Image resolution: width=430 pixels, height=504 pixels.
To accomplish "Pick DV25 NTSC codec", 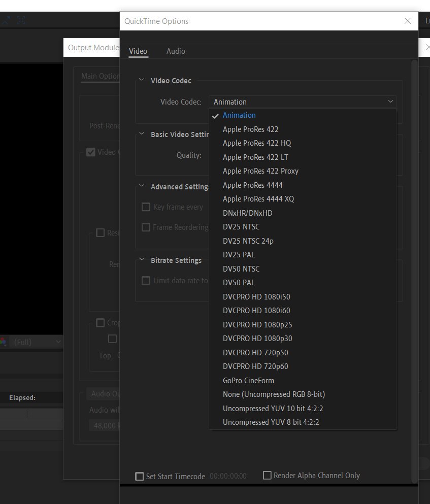I will 303,227.
